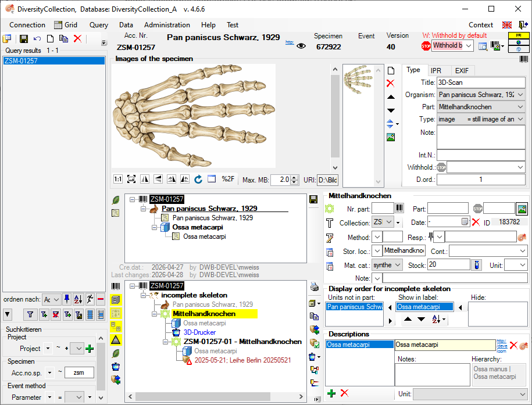Toggle the Withhold stop sign in image details
This screenshot has height=405, width=532.
(441, 167)
